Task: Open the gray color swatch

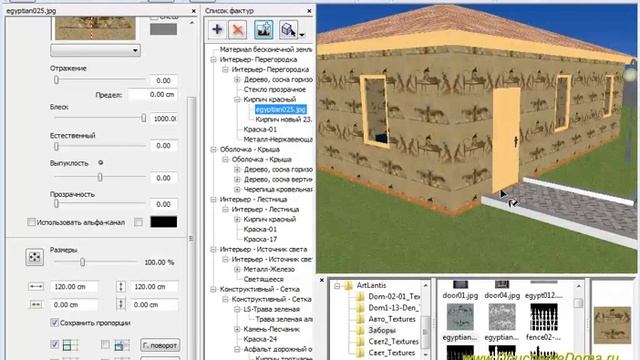Action: pos(163,29)
